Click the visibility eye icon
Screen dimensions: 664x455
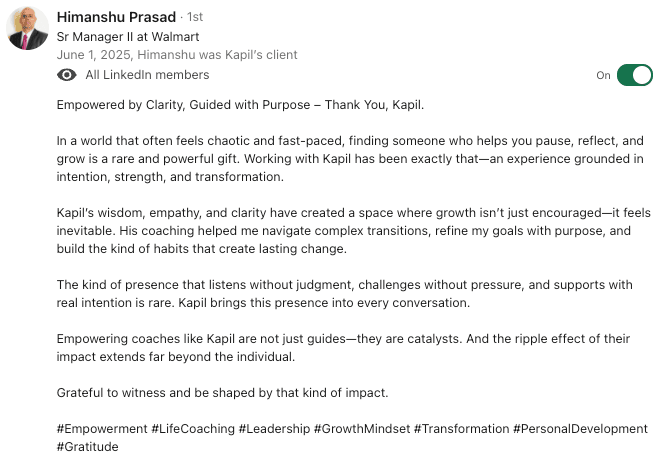point(67,75)
